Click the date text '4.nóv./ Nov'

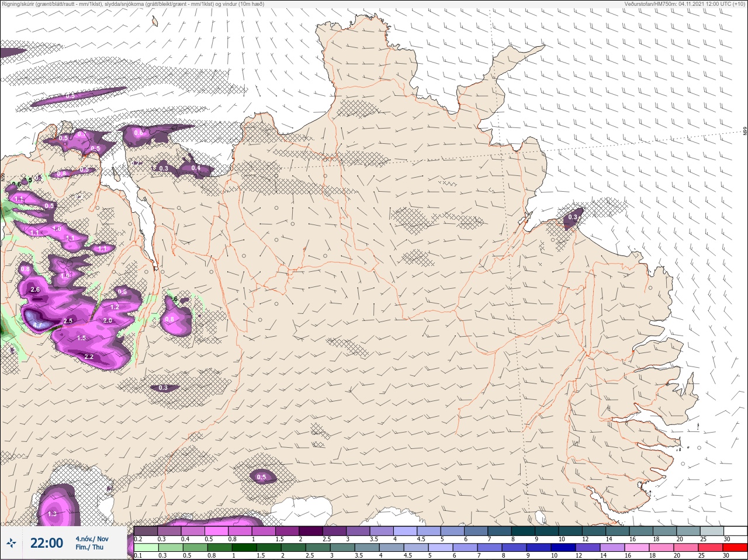[x=92, y=538]
